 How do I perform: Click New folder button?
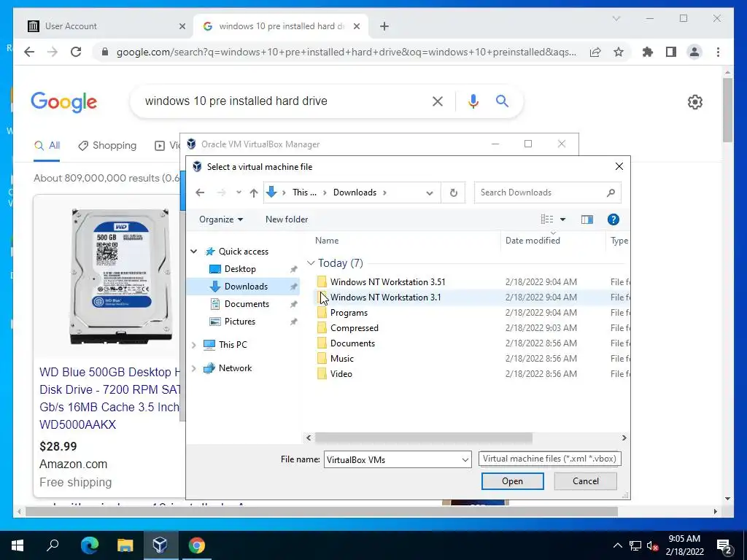[287, 219]
